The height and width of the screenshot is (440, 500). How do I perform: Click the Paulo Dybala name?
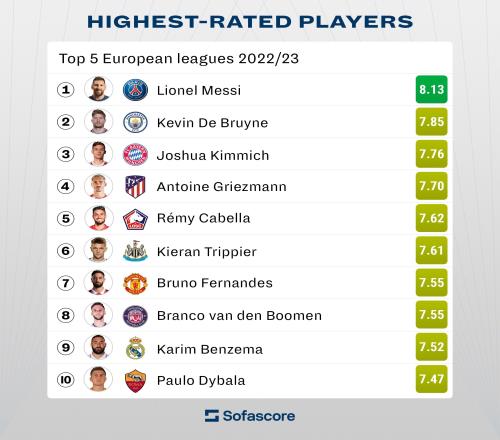click(x=201, y=380)
